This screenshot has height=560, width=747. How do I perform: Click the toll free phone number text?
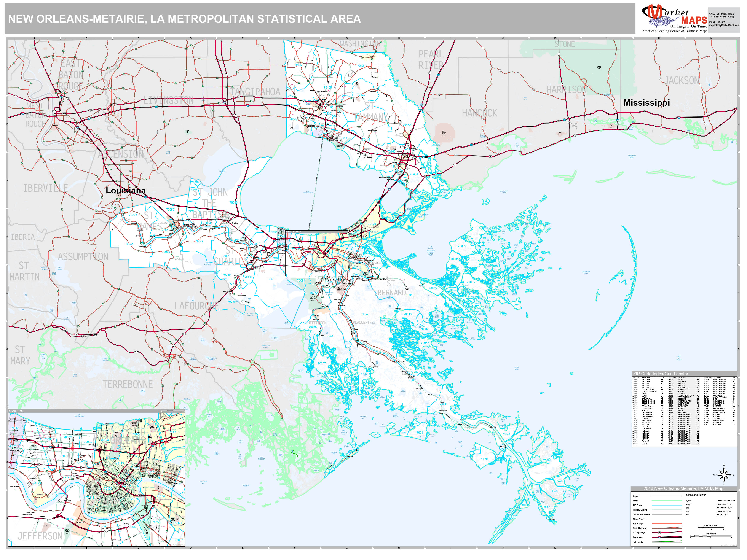click(722, 17)
